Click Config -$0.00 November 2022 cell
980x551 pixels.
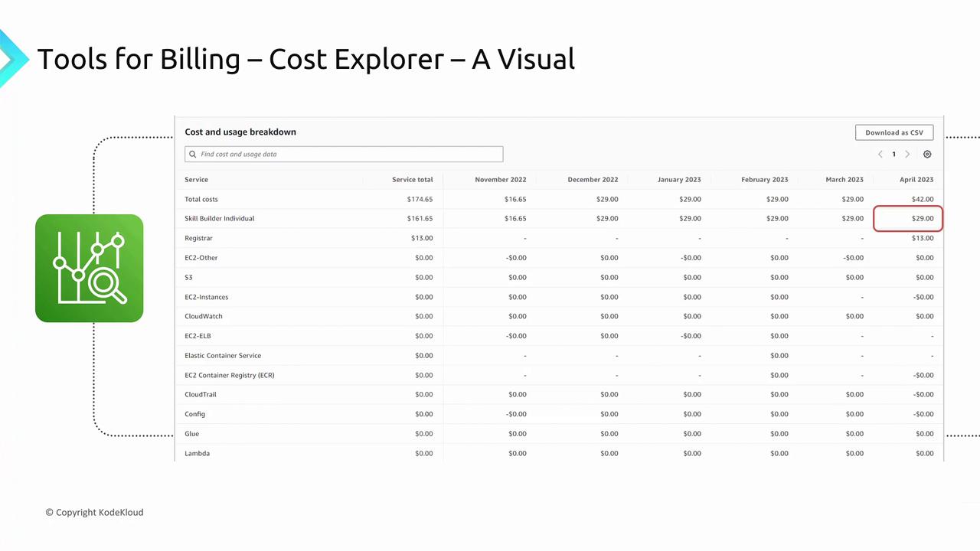(x=516, y=414)
